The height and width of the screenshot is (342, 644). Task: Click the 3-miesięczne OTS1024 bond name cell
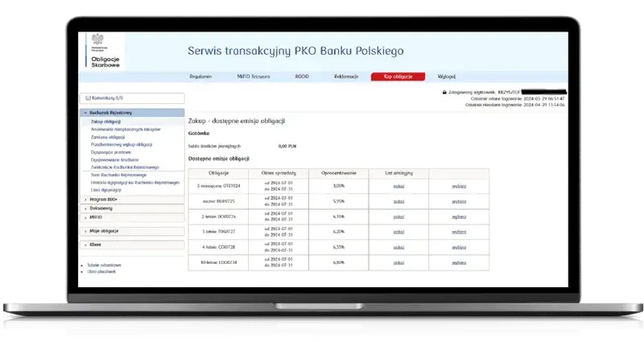[x=218, y=186]
